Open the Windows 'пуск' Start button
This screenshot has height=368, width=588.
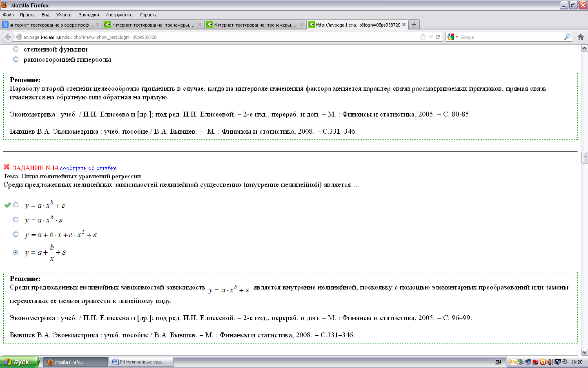19,362
